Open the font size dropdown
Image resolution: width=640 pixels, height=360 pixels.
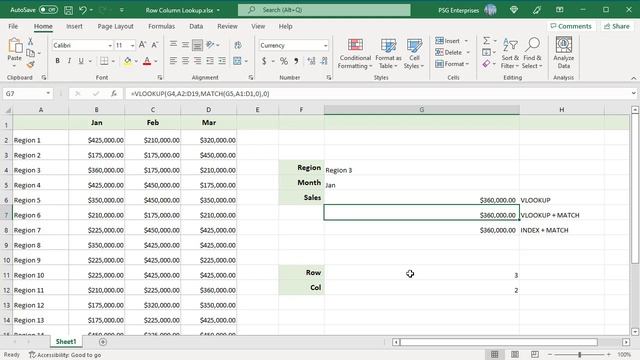tap(132, 45)
